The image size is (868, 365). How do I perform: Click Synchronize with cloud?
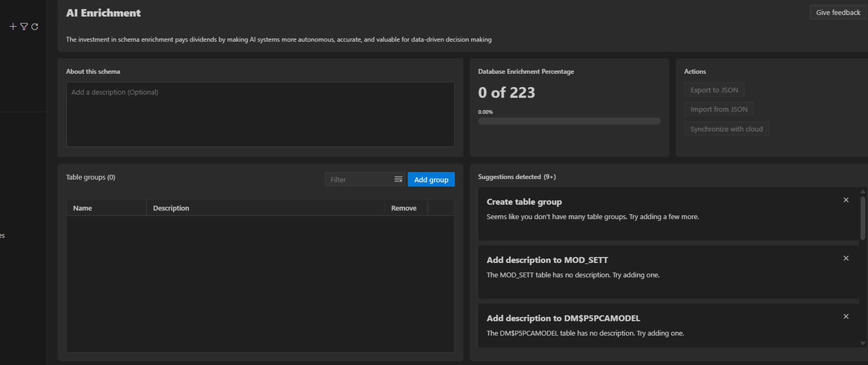(727, 129)
